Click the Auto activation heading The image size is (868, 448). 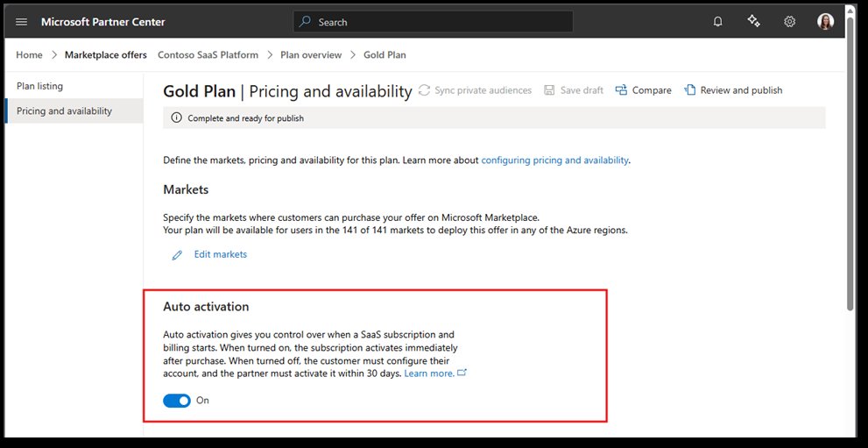coord(206,306)
